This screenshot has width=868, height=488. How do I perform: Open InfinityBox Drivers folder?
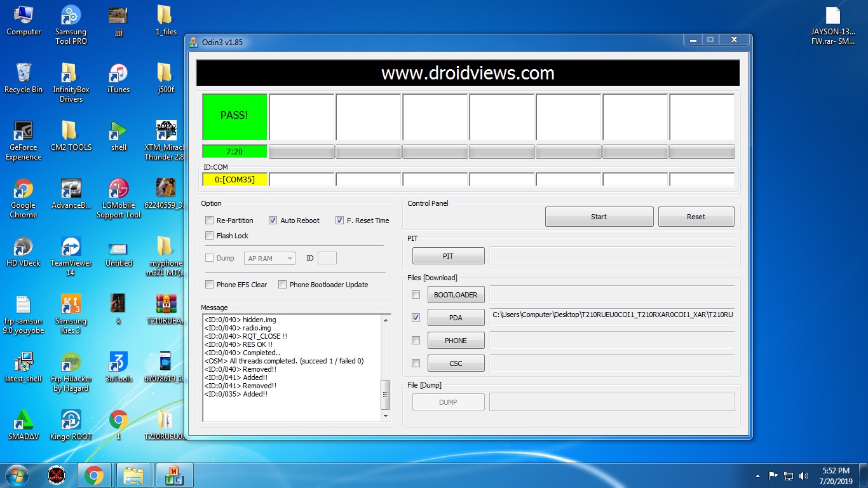(x=71, y=83)
